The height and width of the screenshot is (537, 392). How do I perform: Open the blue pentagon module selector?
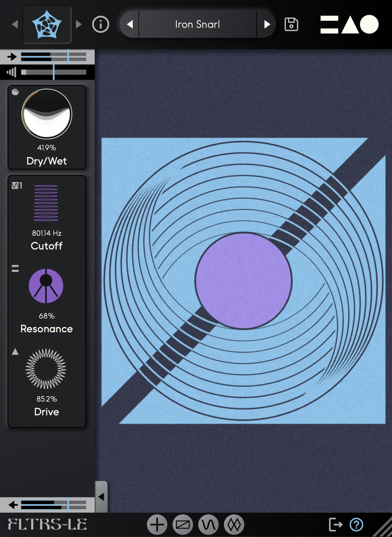[47, 24]
